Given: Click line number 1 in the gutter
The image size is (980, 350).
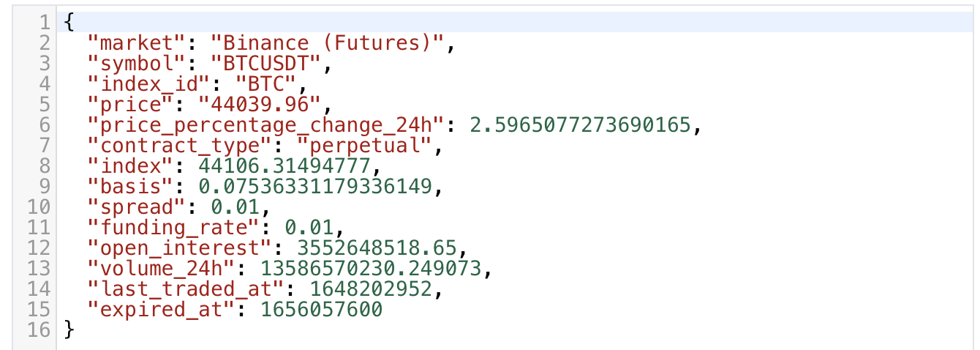Looking at the screenshot, I should 43,23.
